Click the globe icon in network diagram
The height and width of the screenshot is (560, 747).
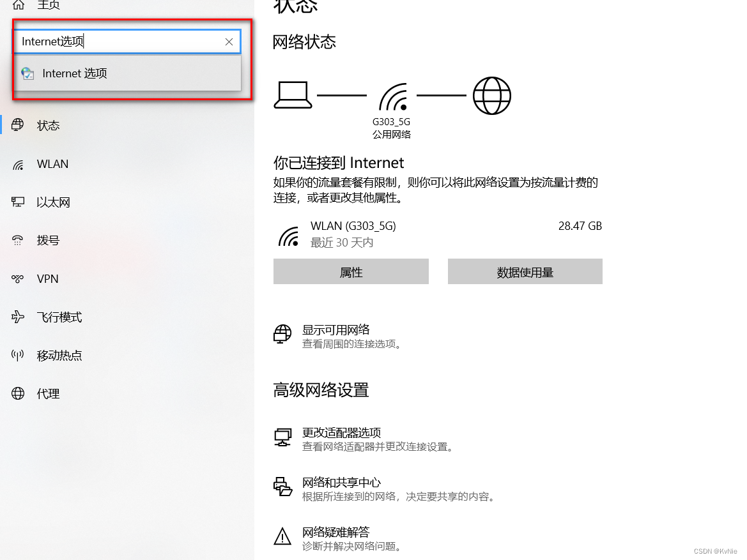[x=492, y=96]
